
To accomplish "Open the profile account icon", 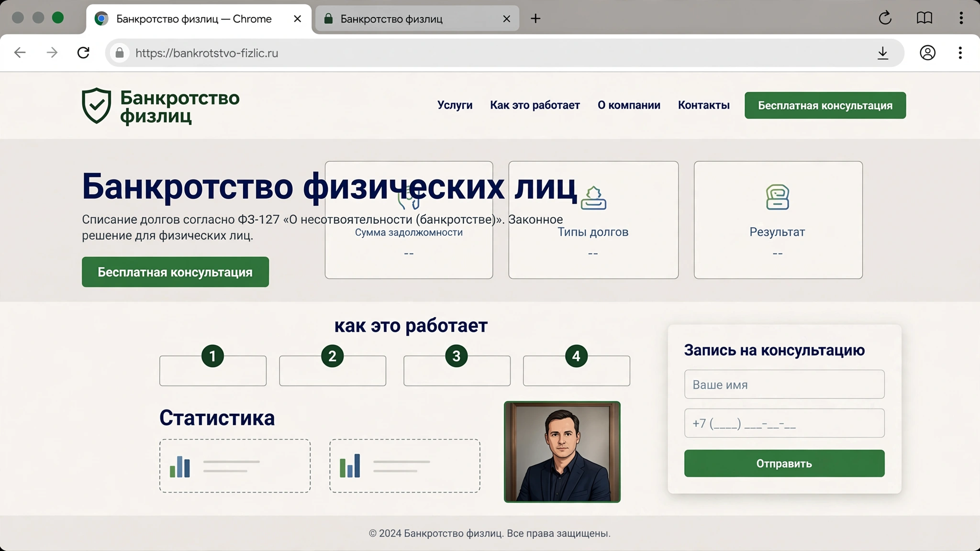I will pyautogui.click(x=927, y=53).
